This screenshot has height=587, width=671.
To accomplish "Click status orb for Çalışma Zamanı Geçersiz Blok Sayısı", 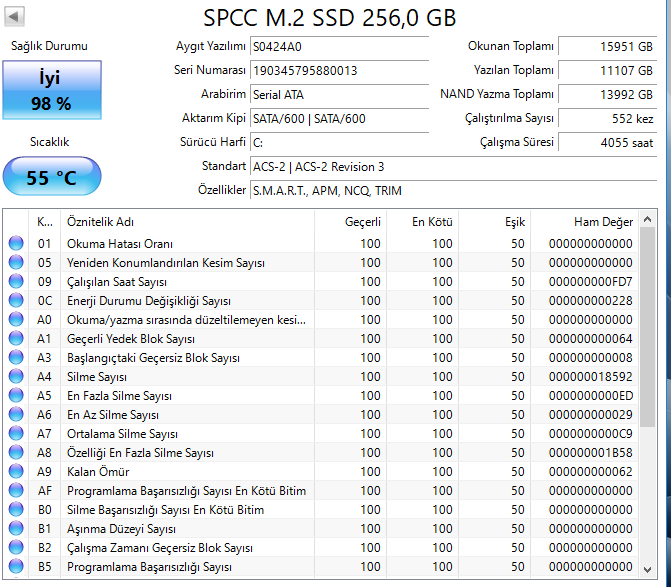I will pyautogui.click(x=16, y=547).
